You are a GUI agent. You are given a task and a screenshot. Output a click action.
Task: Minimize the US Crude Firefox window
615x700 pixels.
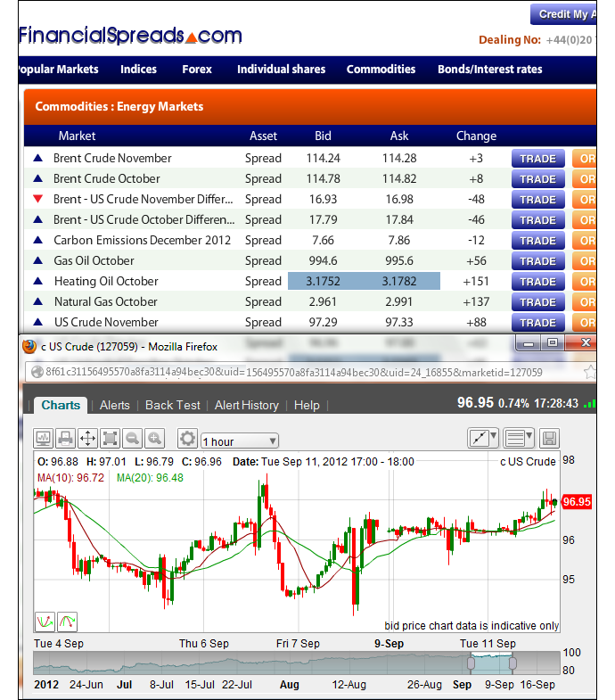tap(529, 343)
